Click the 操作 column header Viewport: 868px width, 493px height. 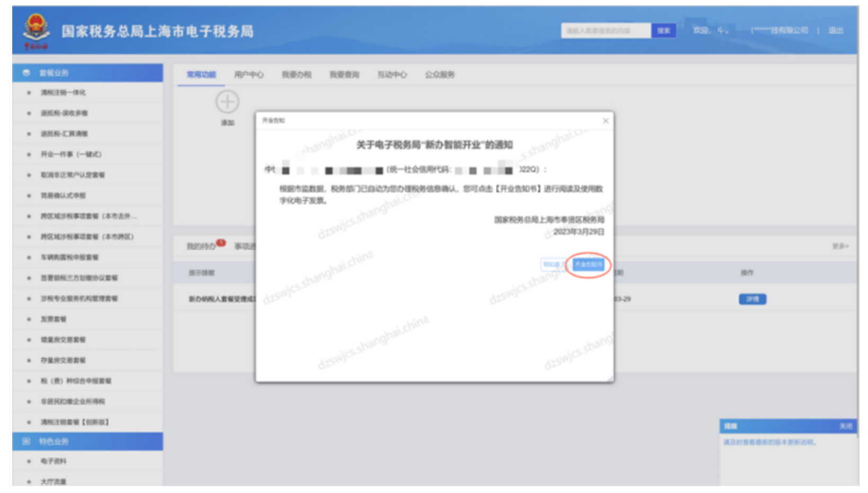[x=747, y=273]
